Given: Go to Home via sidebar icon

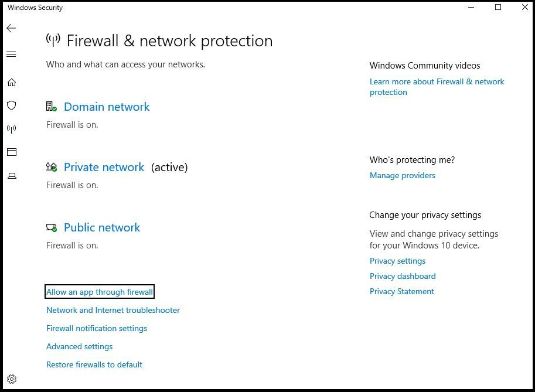Looking at the screenshot, I should [12, 82].
